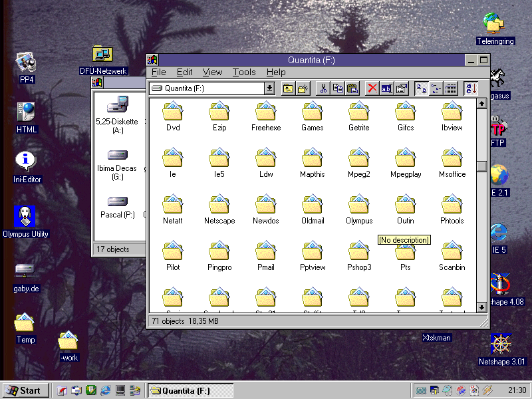Select the Olympus Utility desktop icon
Viewport: 532px width, 399px height.
point(25,217)
